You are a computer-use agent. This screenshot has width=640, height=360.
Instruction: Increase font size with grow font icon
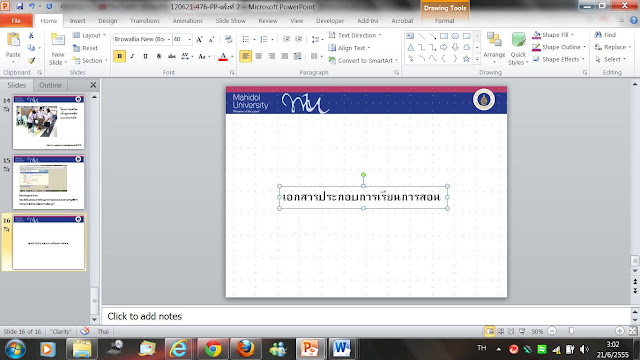coord(199,39)
